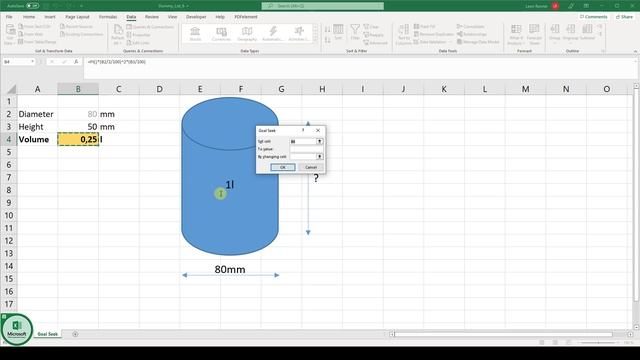Click Flash Fill
640x360 pixels.
424,27
